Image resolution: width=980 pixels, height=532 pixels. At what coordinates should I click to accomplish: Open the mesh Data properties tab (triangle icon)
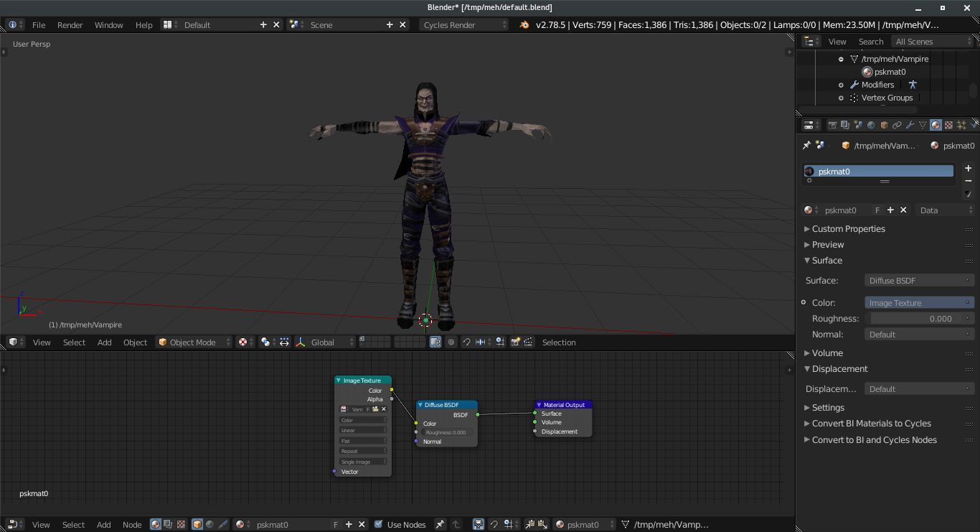pyautogui.click(x=923, y=125)
